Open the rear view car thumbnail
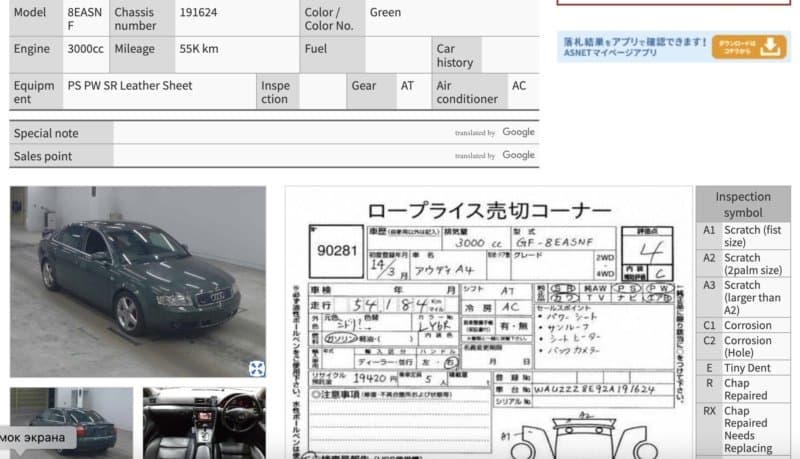The height and width of the screenshot is (459, 800). pyautogui.click(x=71, y=423)
